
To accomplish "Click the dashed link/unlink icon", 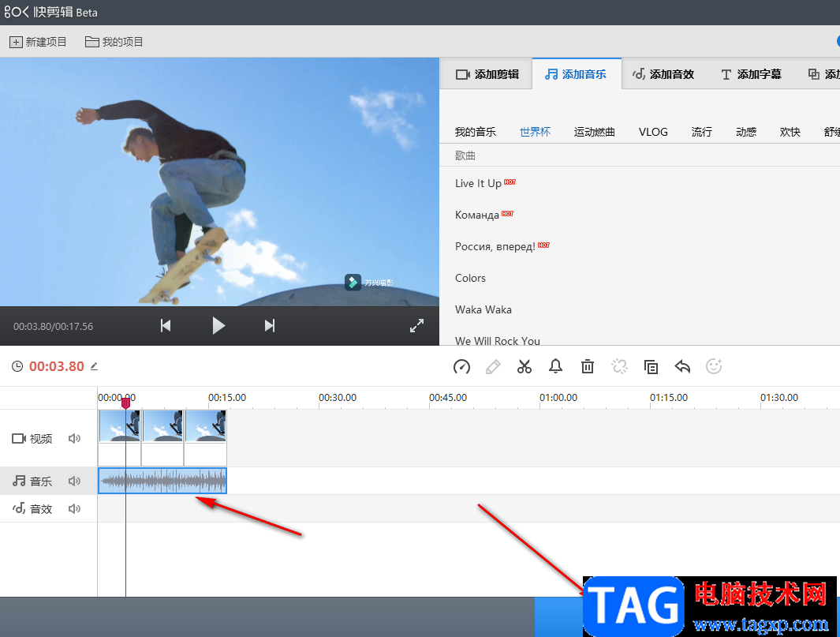I will pyautogui.click(x=619, y=367).
